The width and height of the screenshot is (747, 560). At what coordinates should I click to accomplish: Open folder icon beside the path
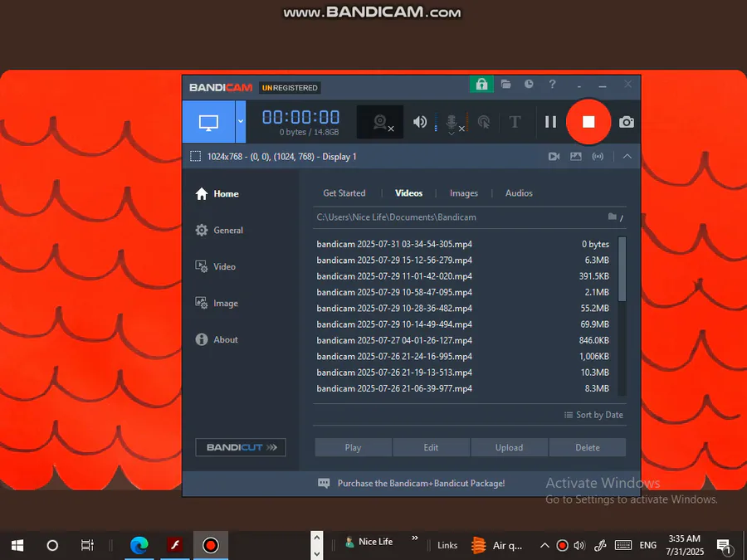click(613, 217)
